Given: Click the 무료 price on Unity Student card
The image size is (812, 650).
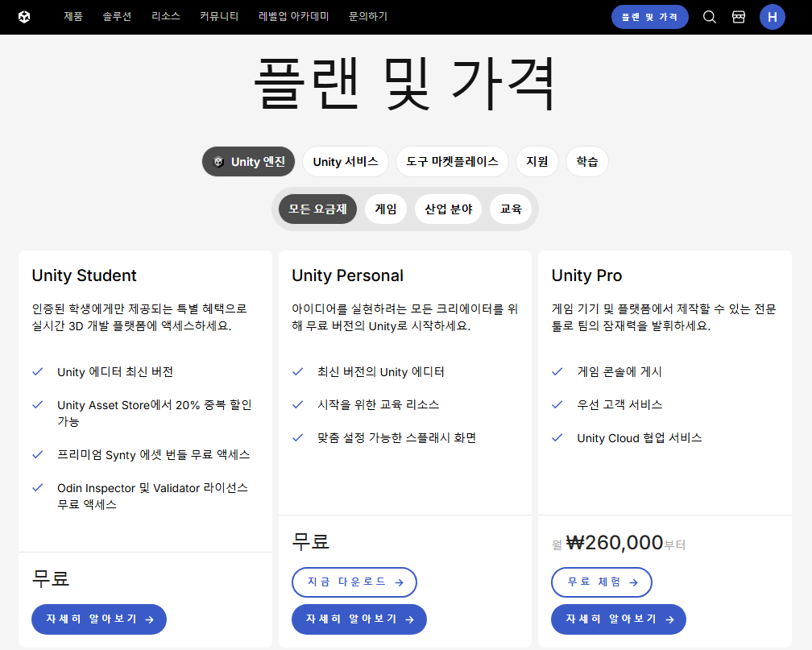Looking at the screenshot, I should tap(51, 578).
